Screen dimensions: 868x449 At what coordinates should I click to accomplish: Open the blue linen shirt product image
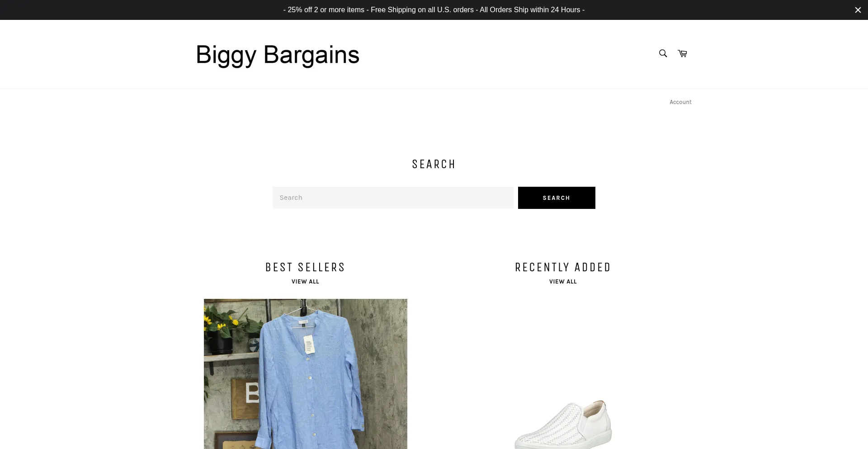tap(306, 374)
